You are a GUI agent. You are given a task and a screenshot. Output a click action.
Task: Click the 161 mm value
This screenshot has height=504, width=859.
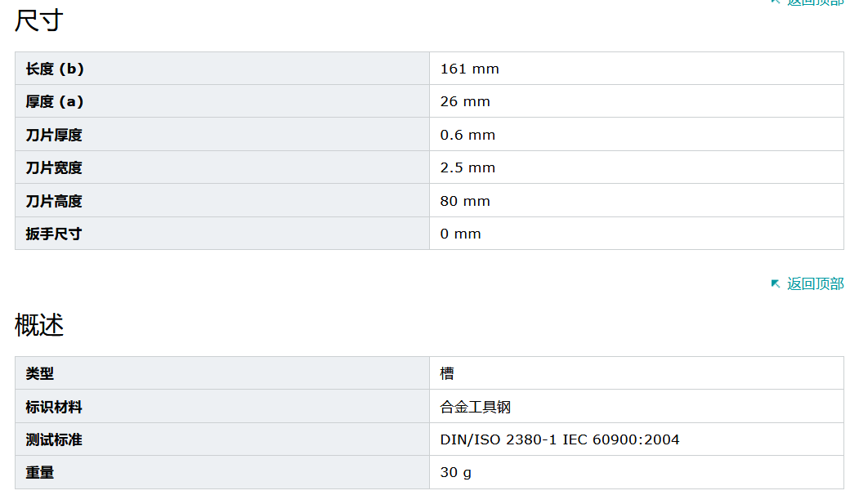pos(469,69)
